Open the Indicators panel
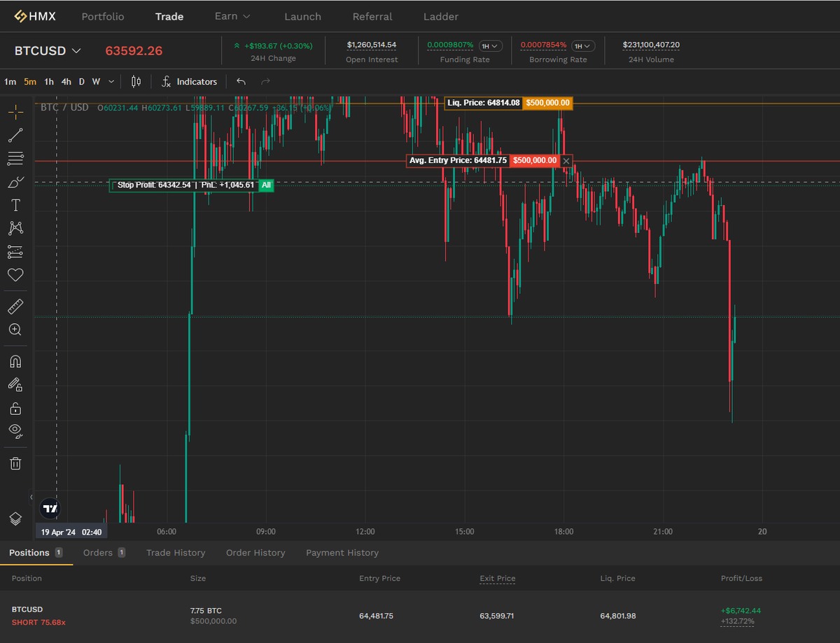This screenshot has height=643, width=840. 189,82
